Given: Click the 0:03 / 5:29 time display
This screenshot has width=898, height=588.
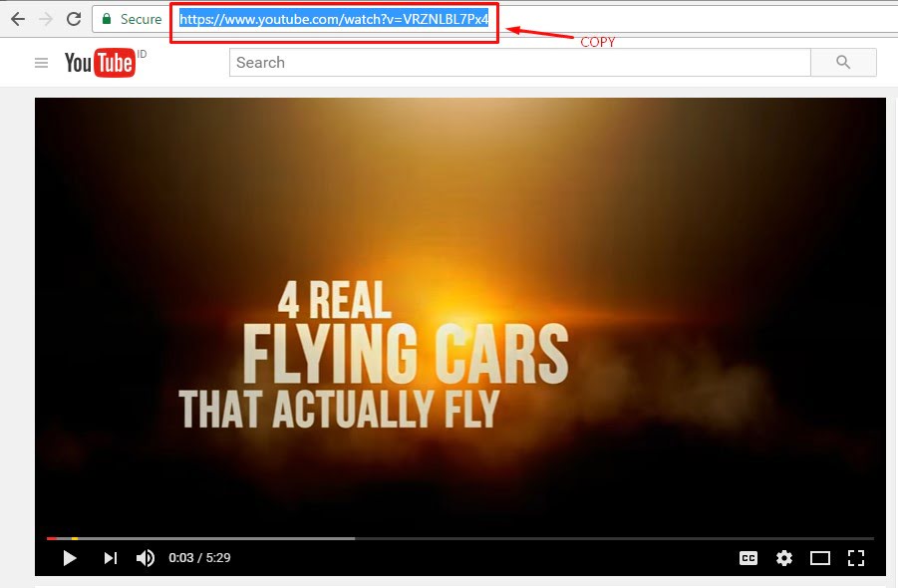Looking at the screenshot, I should [x=199, y=558].
